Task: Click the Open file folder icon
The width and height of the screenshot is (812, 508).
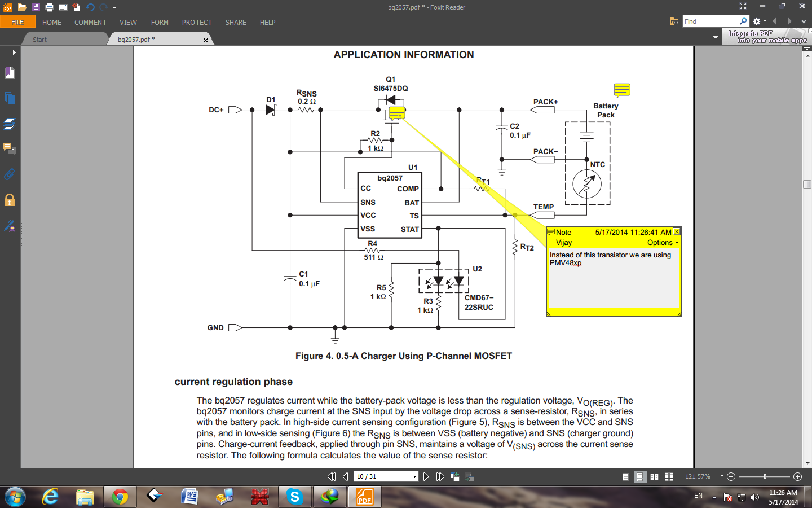Action: point(22,7)
